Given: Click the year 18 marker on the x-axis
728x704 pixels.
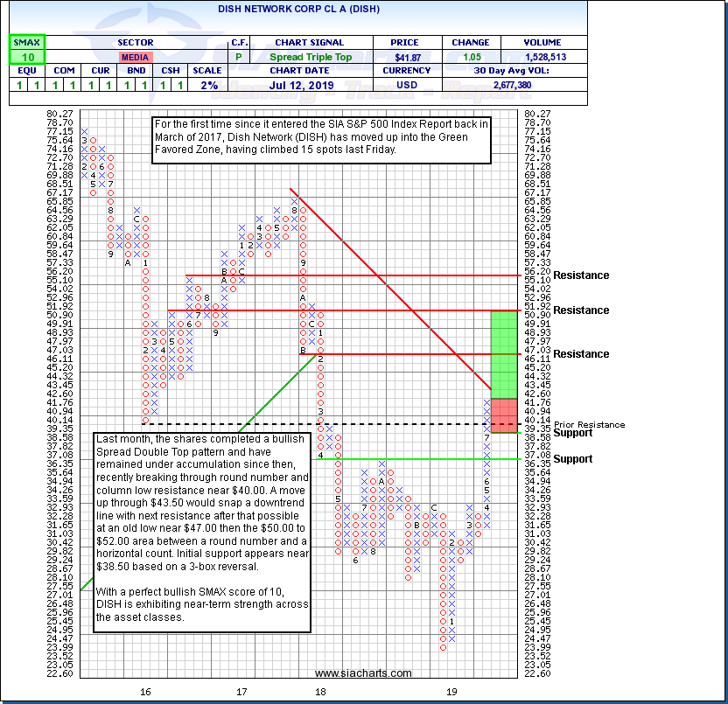Looking at the screenshot, I should 321,691.
